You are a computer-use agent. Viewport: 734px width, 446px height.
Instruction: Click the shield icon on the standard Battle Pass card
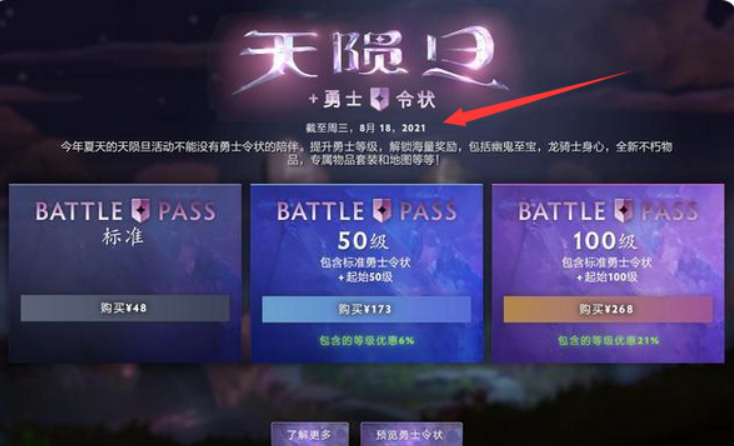click(x=140, y=211)
